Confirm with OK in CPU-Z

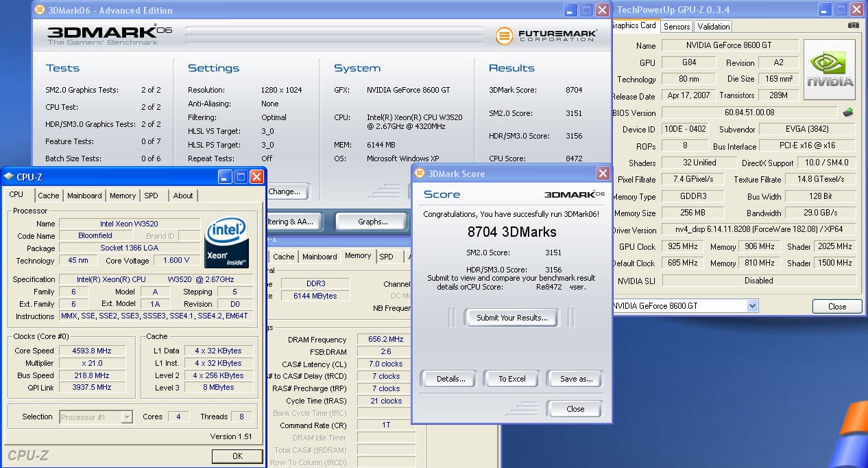[237, 456]
